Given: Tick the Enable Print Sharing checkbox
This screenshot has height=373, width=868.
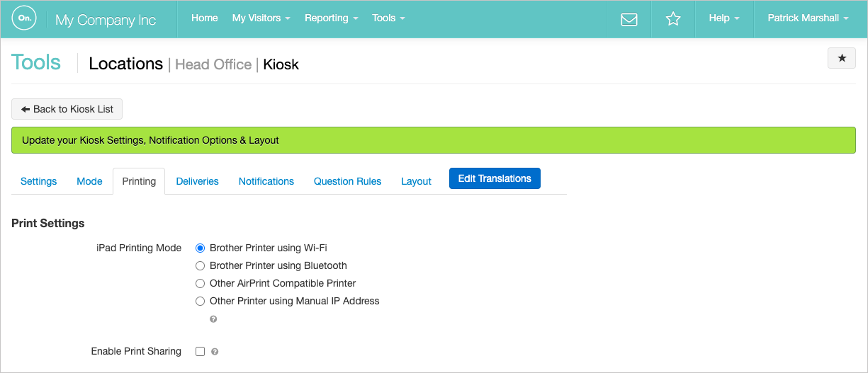Looking at the screenshot, I should pyautogui.click(x=201, y=352).
